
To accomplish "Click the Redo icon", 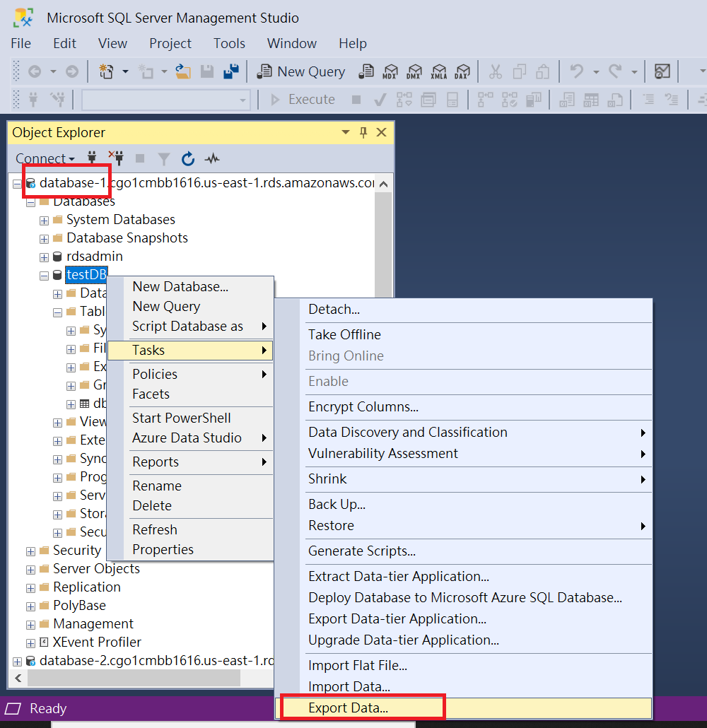I will (x=616, y=71).
